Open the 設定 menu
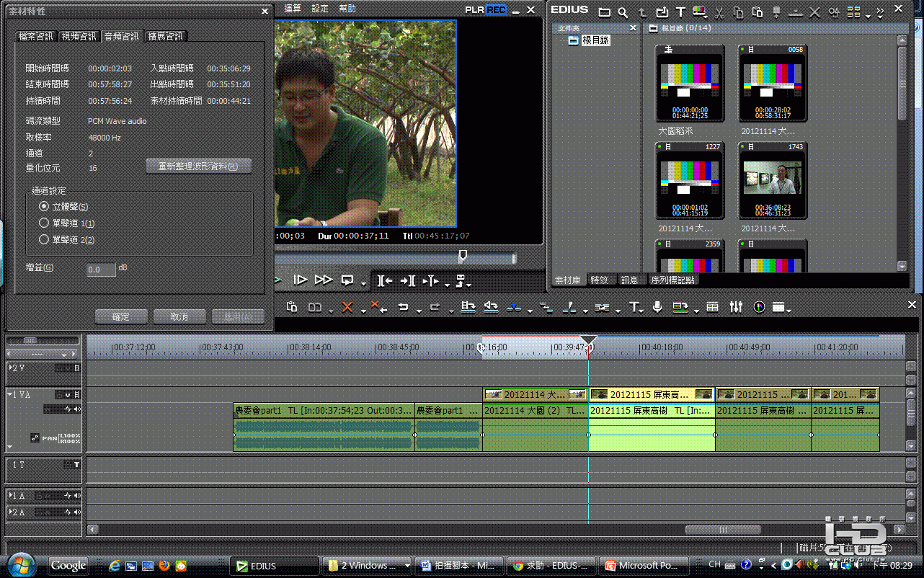The width and height of the screenshot is (924, 578). point(319,9)
